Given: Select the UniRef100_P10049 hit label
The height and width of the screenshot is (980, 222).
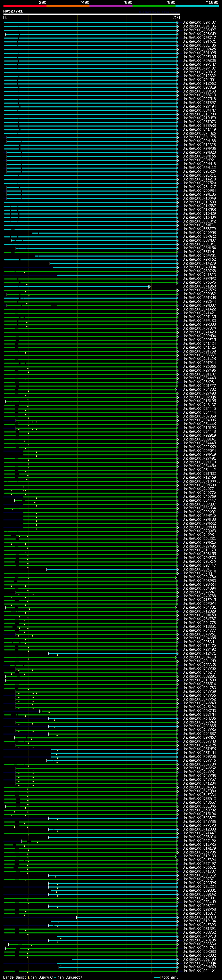Looking at the screenshot, I should (199, 198).
